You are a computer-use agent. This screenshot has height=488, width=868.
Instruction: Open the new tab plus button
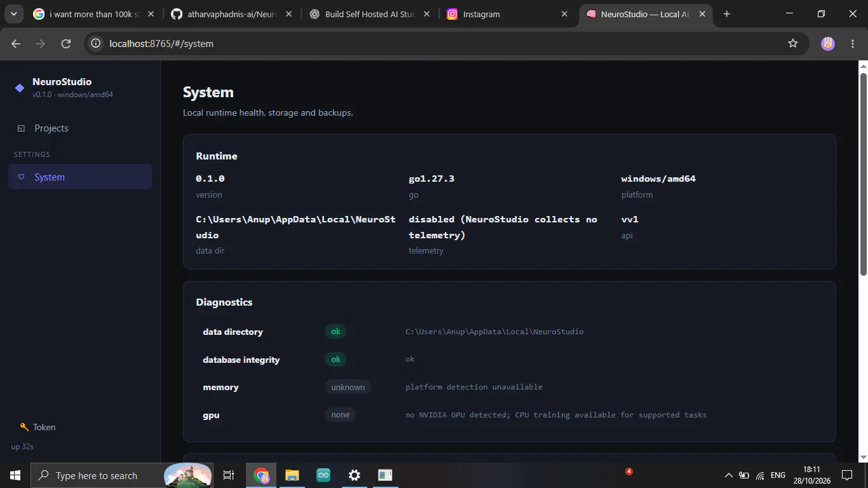click(727, 14)
